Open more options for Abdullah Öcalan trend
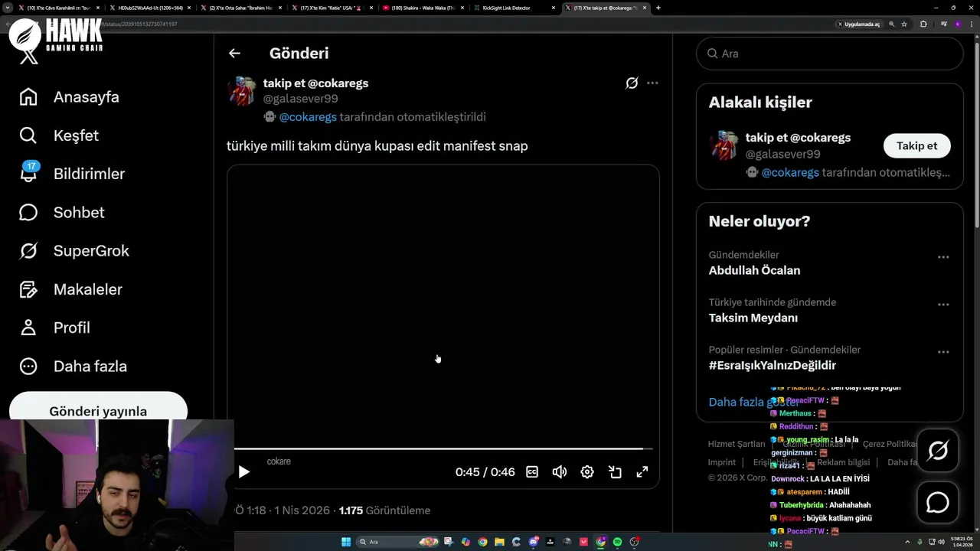980x551 pixels. (x=943, y=257)
